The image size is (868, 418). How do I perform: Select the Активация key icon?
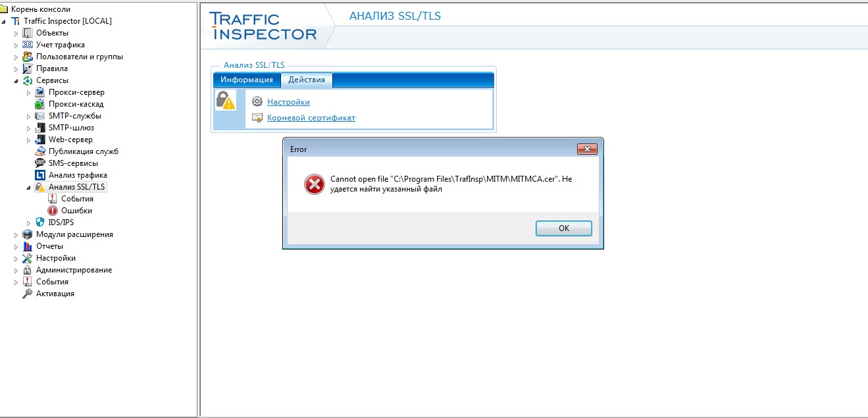pyautogui.click(x=28, y=294)
